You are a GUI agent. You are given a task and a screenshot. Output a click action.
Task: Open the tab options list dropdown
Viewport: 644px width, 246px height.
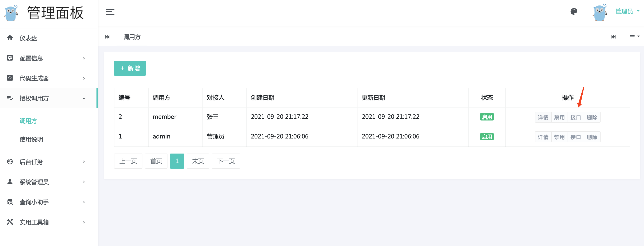[634, 37]
